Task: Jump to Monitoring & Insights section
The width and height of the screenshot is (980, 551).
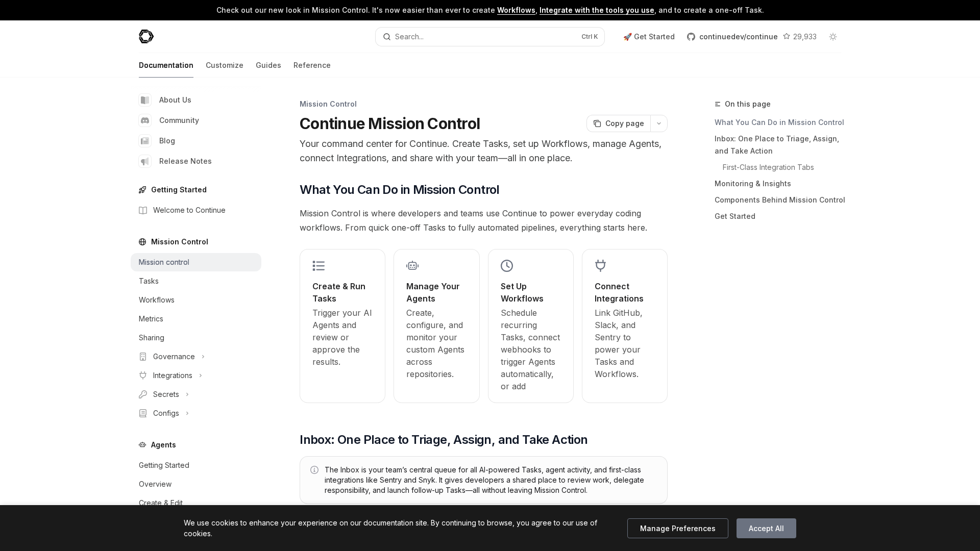Action: coord(752,184)
